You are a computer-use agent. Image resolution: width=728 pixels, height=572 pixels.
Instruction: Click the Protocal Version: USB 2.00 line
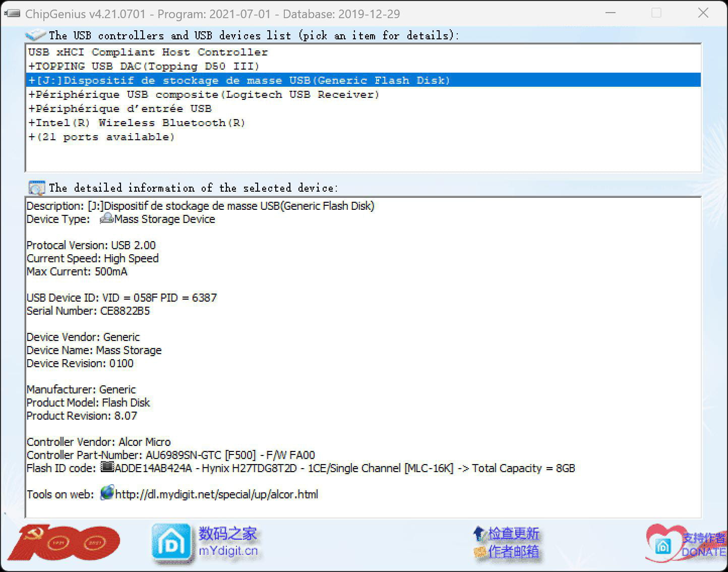91,245
